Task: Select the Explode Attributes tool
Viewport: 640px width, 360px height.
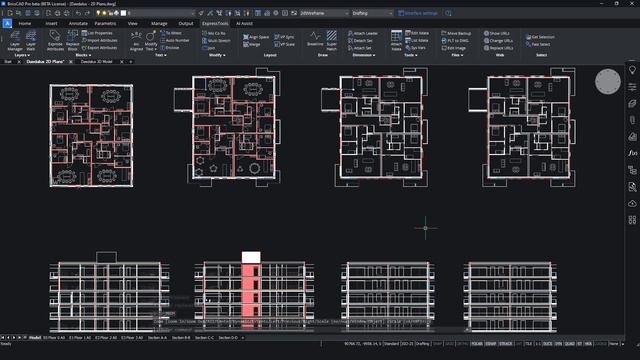Action: [x=55, y=40]
